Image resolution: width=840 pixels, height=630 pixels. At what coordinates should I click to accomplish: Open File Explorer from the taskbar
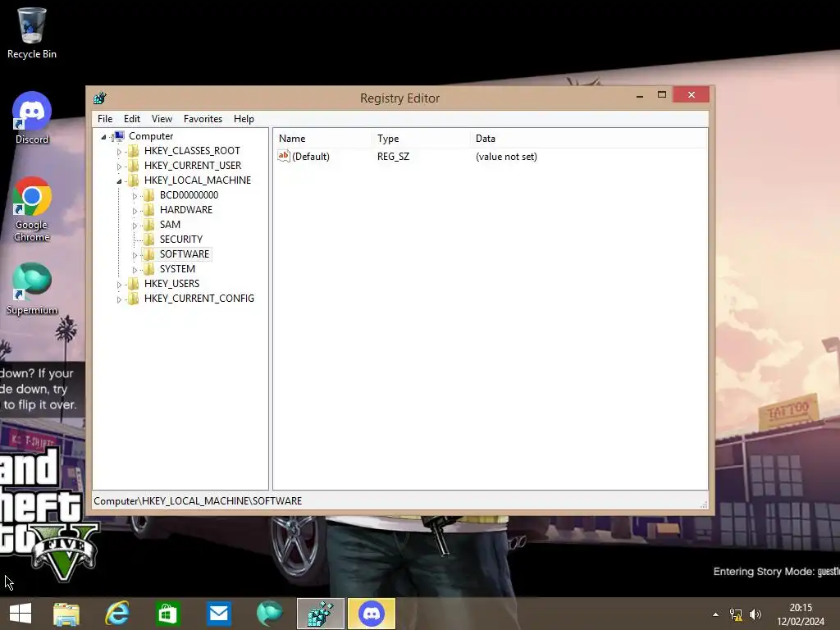[x=66, y=614]
